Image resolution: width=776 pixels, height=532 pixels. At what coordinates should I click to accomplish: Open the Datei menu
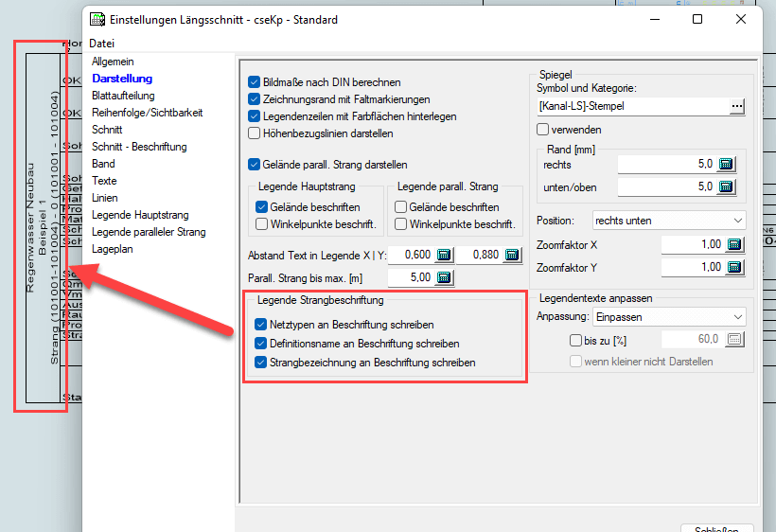click(101, 44)
